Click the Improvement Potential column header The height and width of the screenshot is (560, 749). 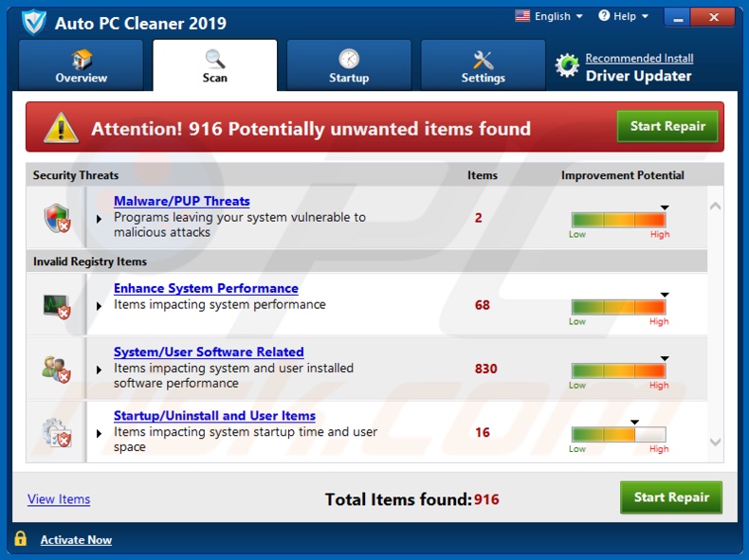pos(622,175)
